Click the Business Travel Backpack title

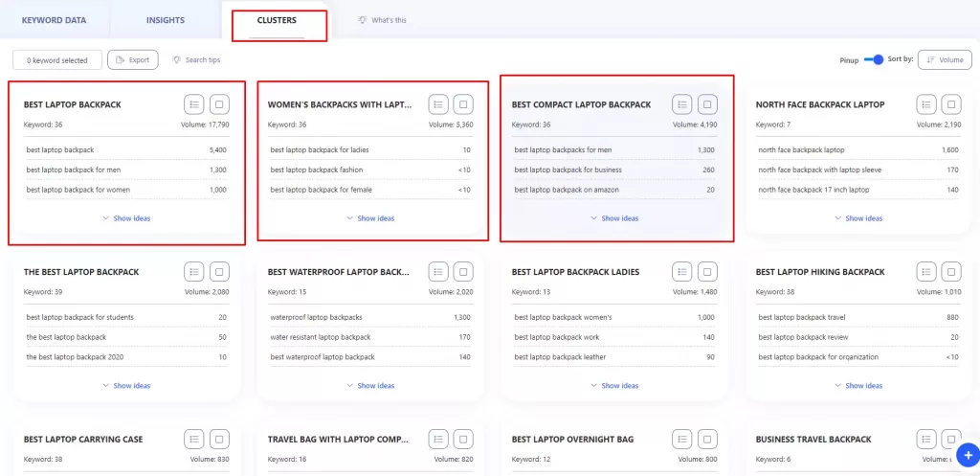(x=813, y=439)
